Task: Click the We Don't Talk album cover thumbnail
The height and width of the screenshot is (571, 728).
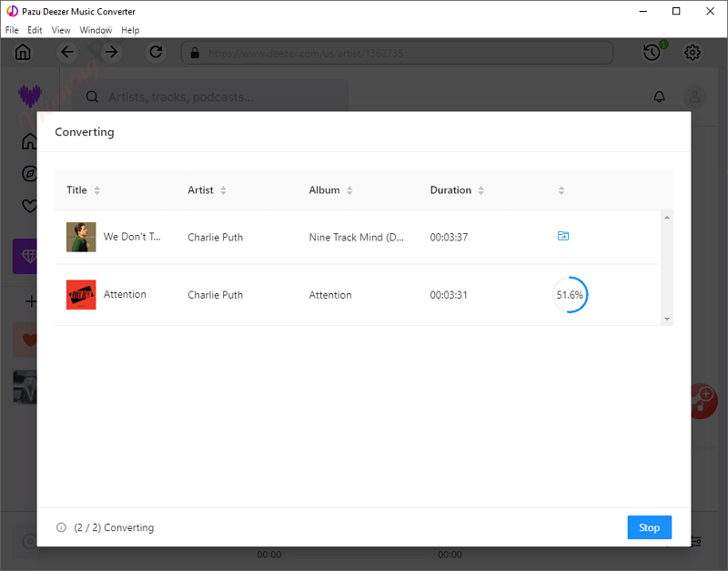Action: point(81,237)
